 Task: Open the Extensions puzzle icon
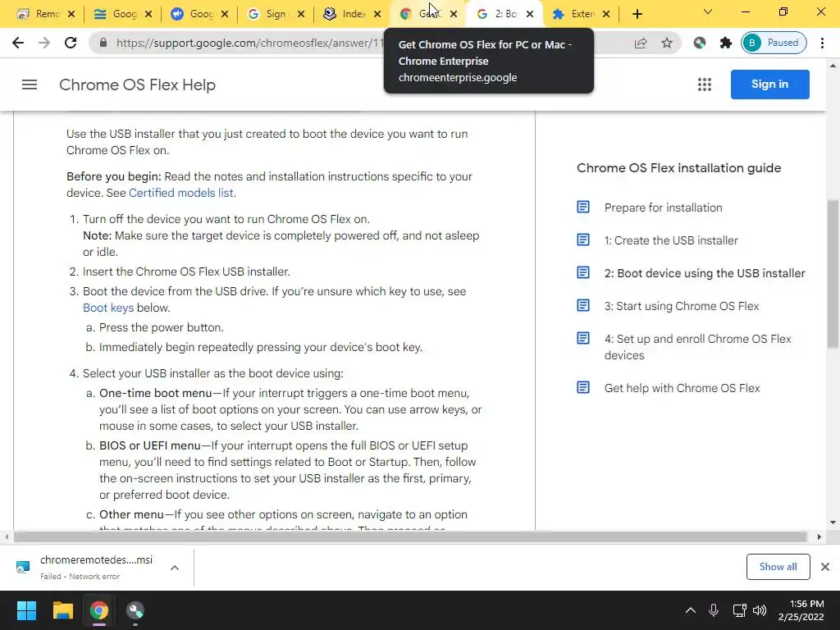(x=725, y=43)
